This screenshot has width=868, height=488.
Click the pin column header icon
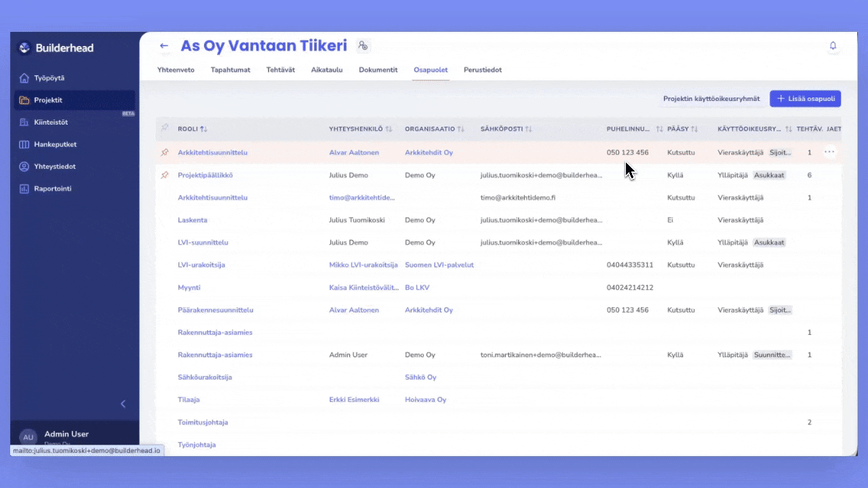(164, 128)
